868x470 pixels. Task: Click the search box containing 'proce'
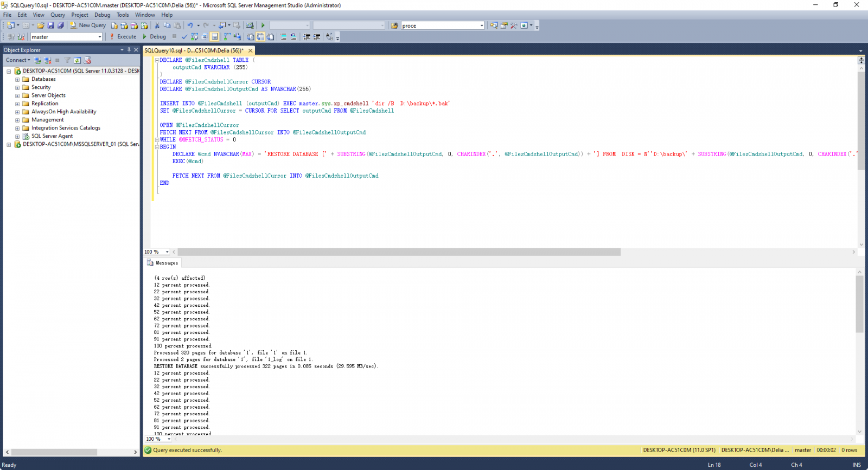pos(439,25)
